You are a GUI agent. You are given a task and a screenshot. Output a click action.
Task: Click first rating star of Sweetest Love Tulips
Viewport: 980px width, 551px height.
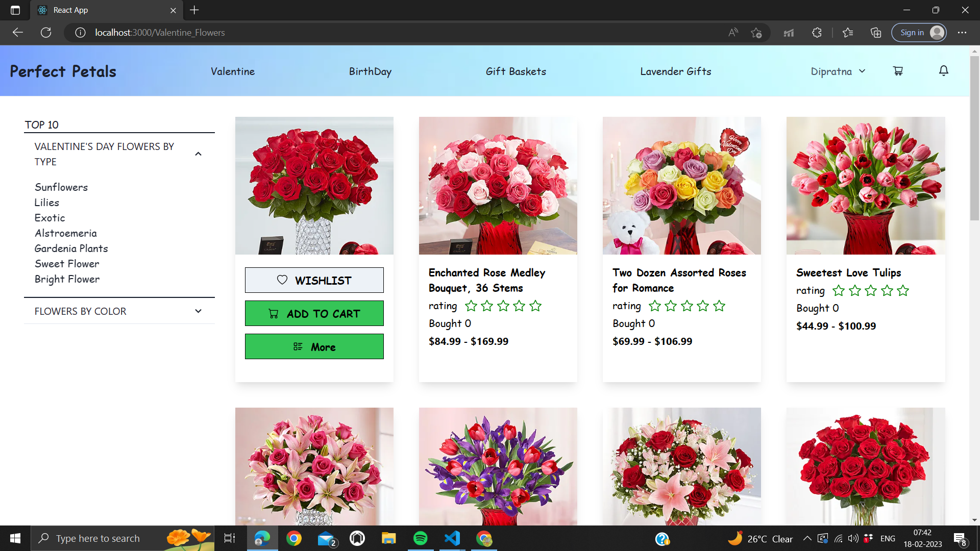[838, 291]
